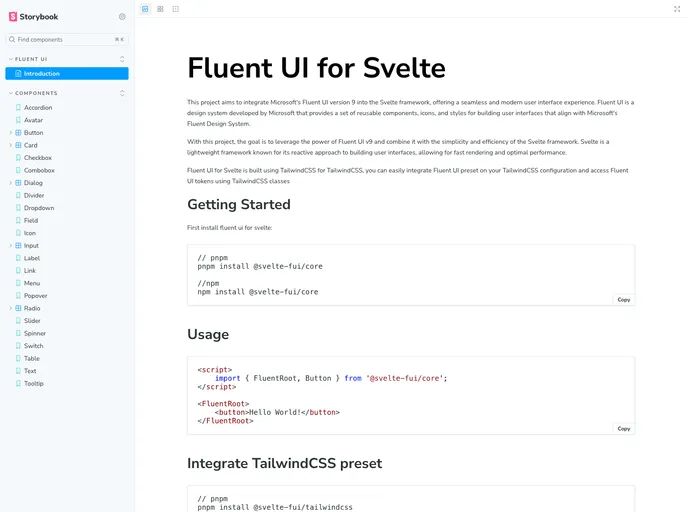Toggle expand-all arrows for FLUENT UI
Screen dimensions: 688x512
[x=122, y=59]
